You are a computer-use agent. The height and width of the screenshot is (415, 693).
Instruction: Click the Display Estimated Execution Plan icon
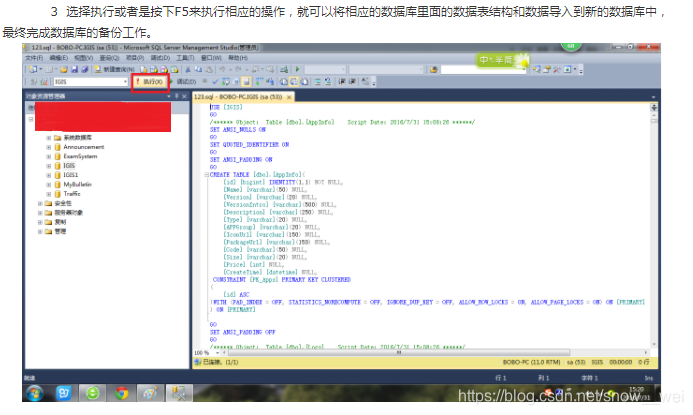click(x=226, y=82)
